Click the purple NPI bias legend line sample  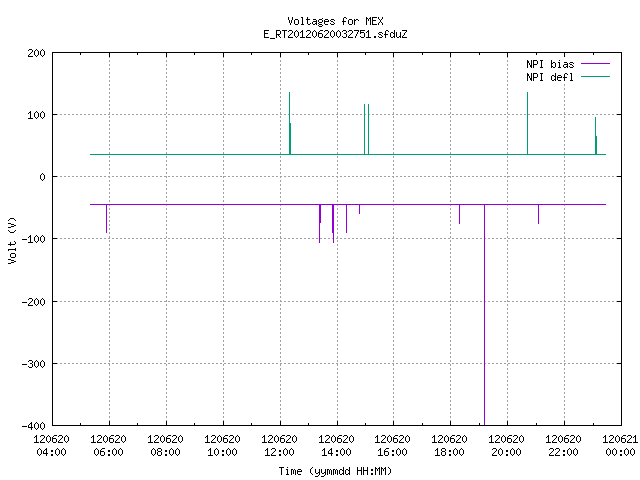click(x=595, y=64)
